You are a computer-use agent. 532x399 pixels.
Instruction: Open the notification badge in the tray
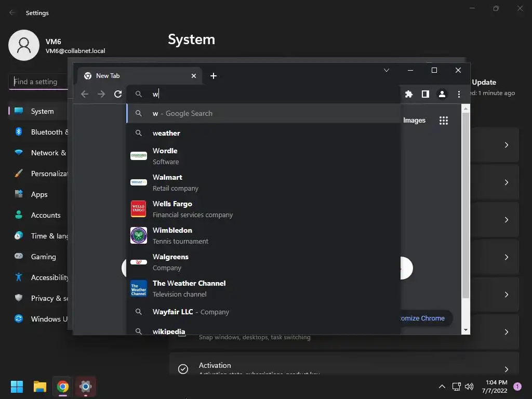click(517, 387)
